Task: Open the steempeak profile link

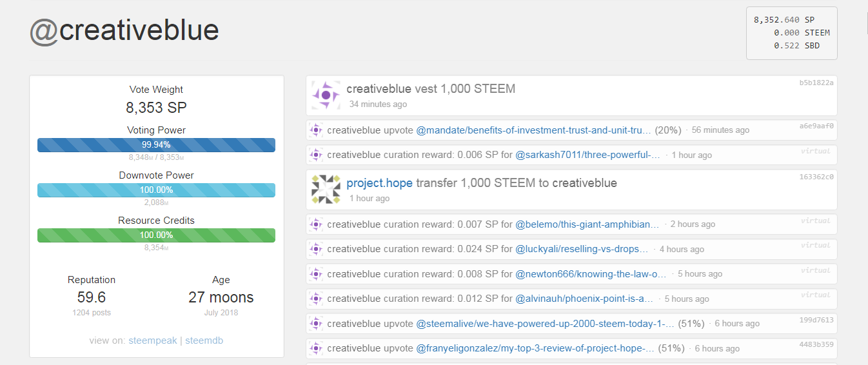Action: click(x=153, y=340)
